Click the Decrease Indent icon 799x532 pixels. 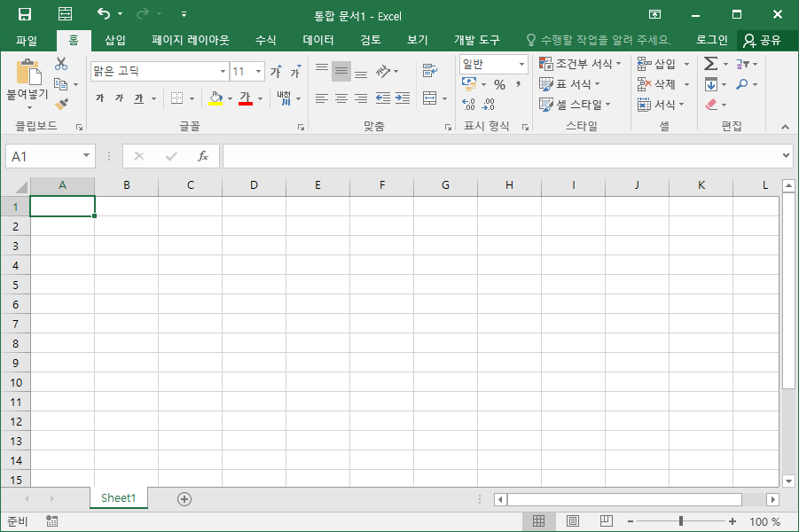click(383, 98)
